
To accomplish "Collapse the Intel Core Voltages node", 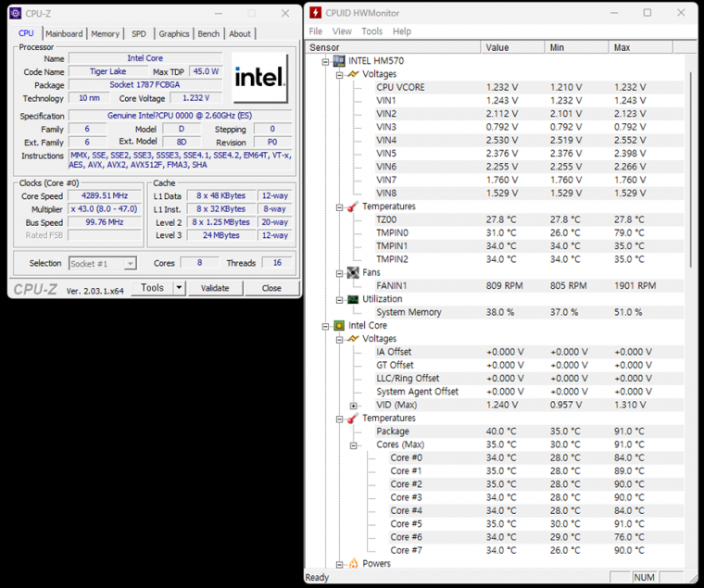I will point(339,339).
